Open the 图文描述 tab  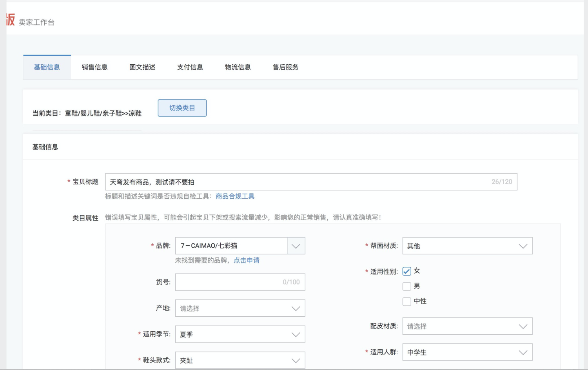(x=142, y=67)
